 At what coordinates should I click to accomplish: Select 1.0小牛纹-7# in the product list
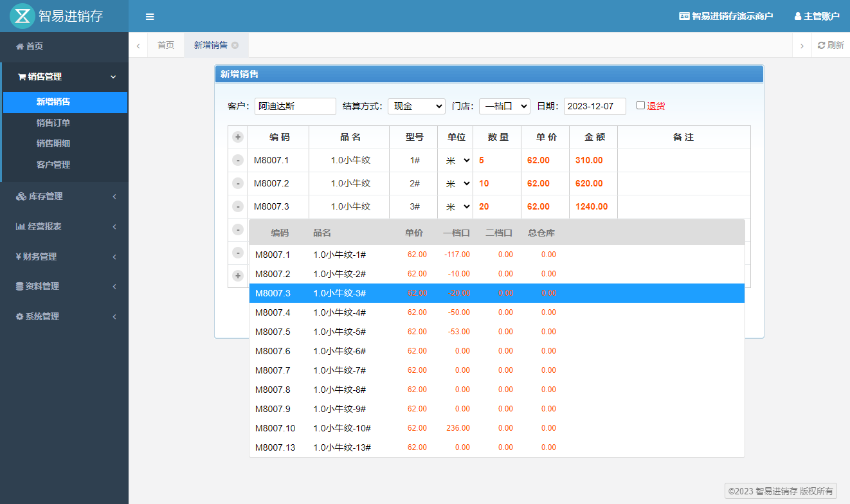[x=496, y=370]
